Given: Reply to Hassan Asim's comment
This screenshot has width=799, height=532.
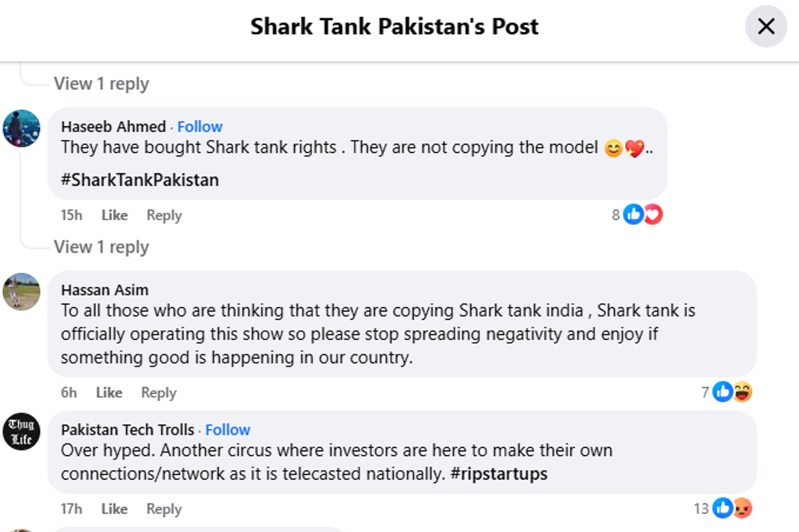Looking at the screenshot, I should (x=158, y=392).
